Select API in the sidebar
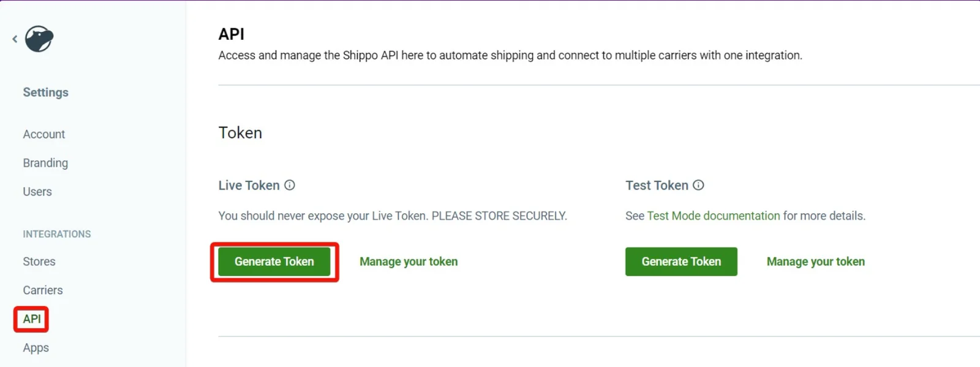The height and width of the screenshot is (367, 980). point(32,319)
